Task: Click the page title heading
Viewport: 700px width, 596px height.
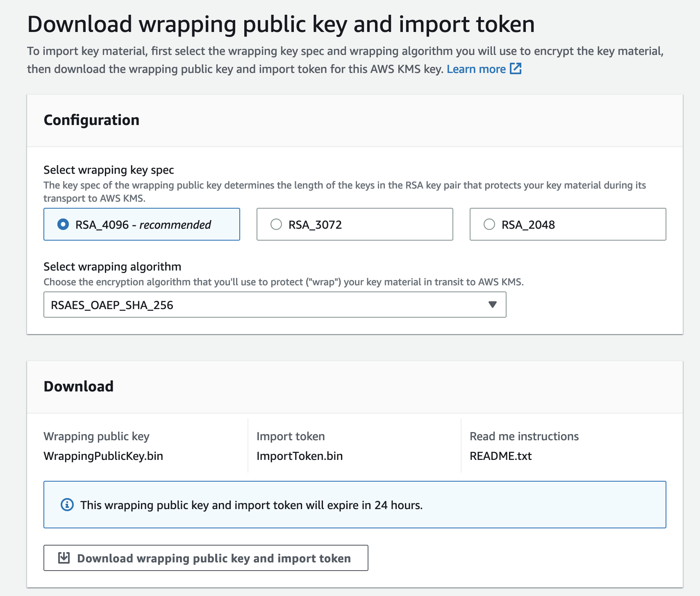Action: 281,24
